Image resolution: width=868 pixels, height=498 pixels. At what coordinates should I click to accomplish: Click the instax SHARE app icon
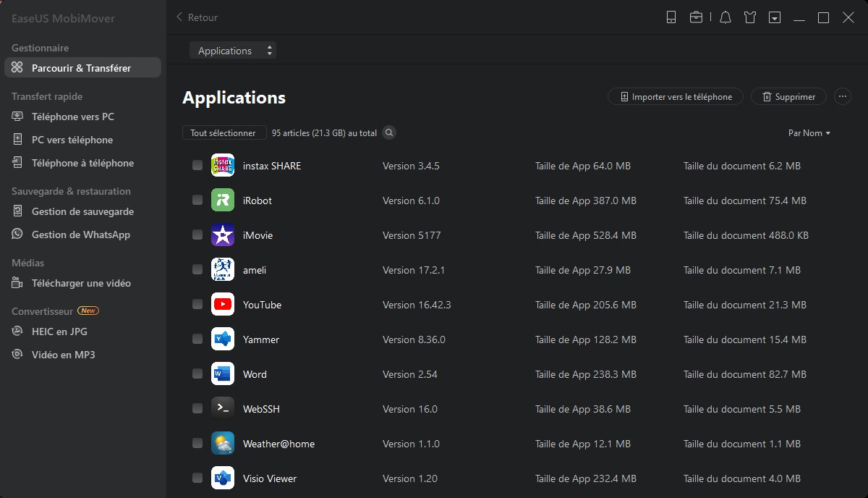point(223,166)
